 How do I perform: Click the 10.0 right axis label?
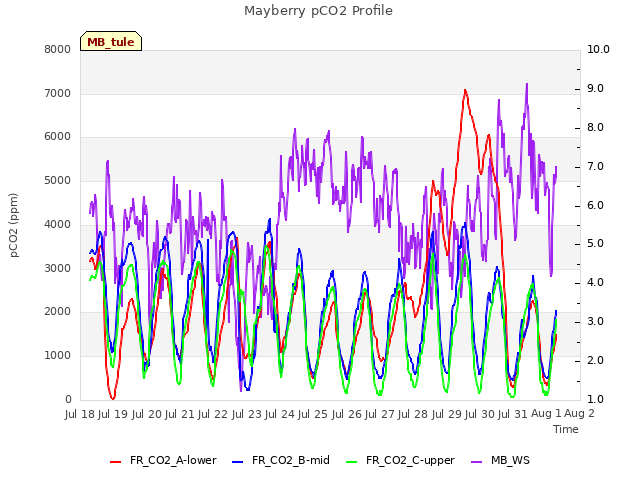click(598, 49)
